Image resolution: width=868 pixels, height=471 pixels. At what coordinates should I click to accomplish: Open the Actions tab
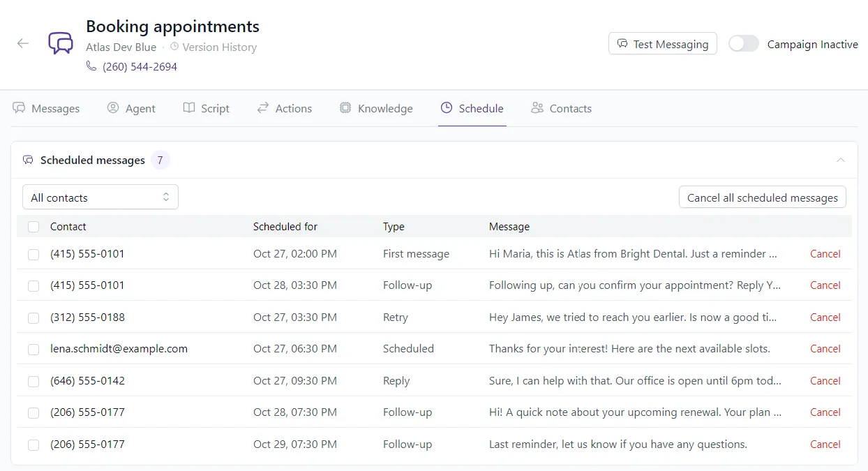[x=284, y=108]
